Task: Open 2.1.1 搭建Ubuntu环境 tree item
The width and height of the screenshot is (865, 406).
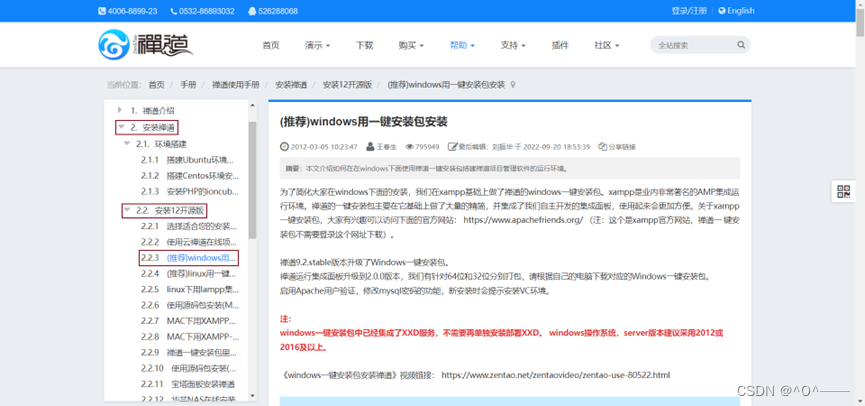Action: coord(187,160)
